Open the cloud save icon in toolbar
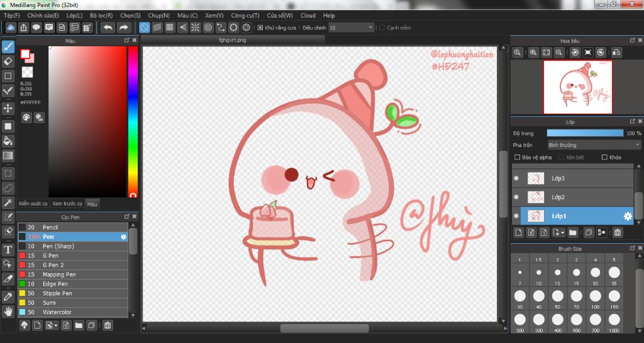 coord(11,28)
